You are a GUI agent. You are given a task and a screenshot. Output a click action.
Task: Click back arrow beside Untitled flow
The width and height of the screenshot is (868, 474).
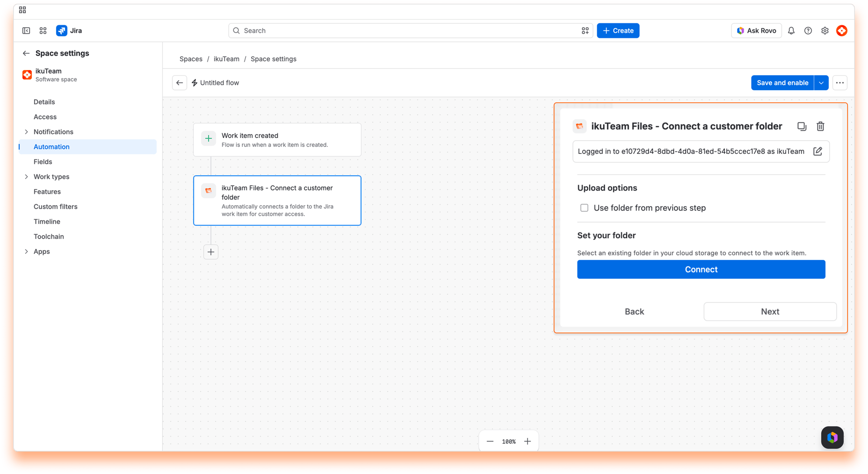(180, 83)
